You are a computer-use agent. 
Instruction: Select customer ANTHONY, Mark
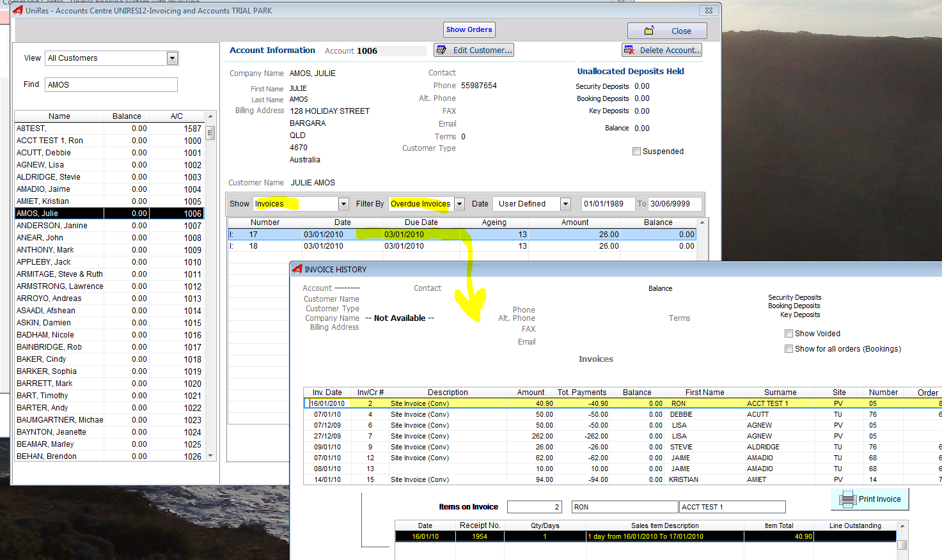pos(109,250)
